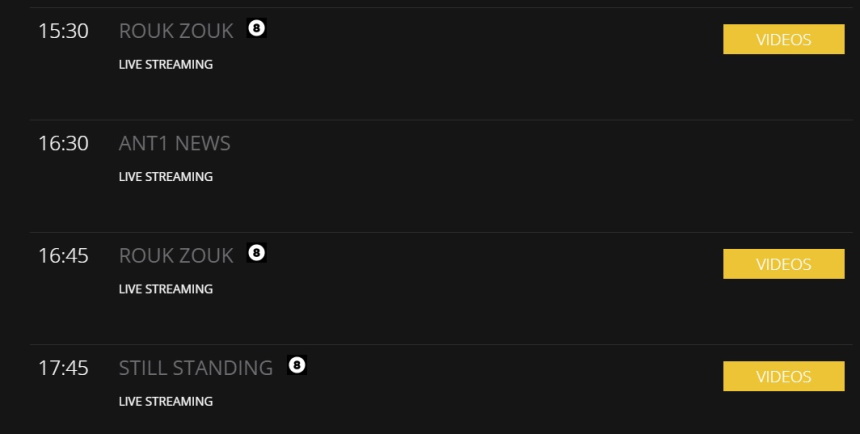
Task: Click the 15:30 time slot
Action: (x=63, y=31)
